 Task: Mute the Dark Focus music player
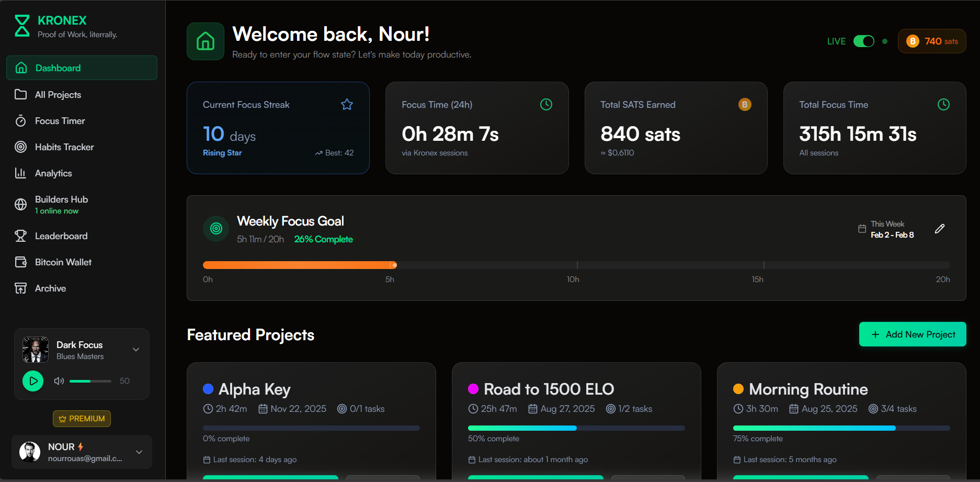[59, 381]
